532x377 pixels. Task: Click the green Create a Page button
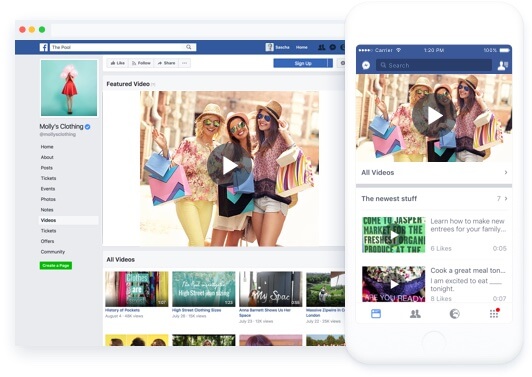(x=56, y=265)
